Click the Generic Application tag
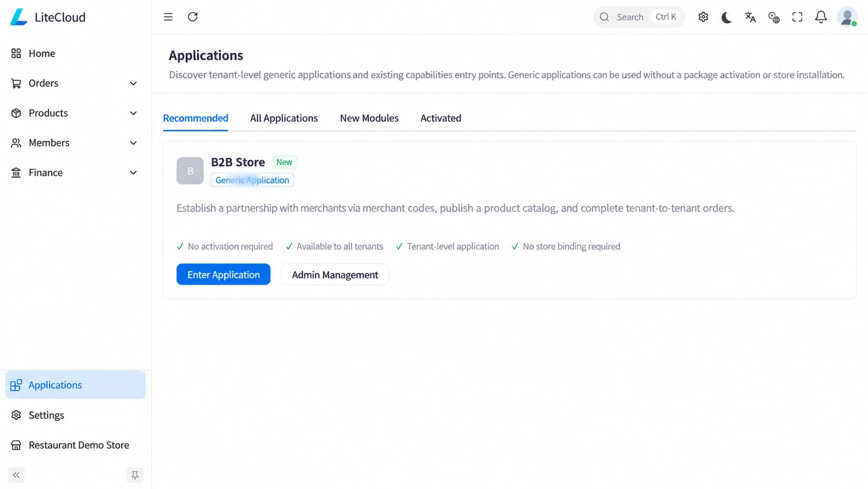The height and width of the screenshot is (489, 868). pos(252,180)
